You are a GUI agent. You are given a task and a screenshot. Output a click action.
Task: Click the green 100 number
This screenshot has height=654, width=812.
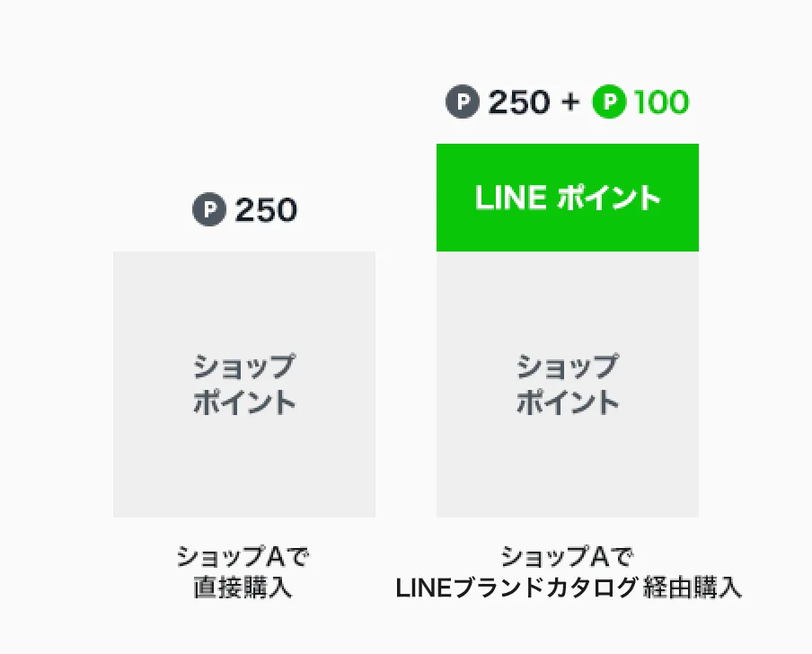(661, 102)
